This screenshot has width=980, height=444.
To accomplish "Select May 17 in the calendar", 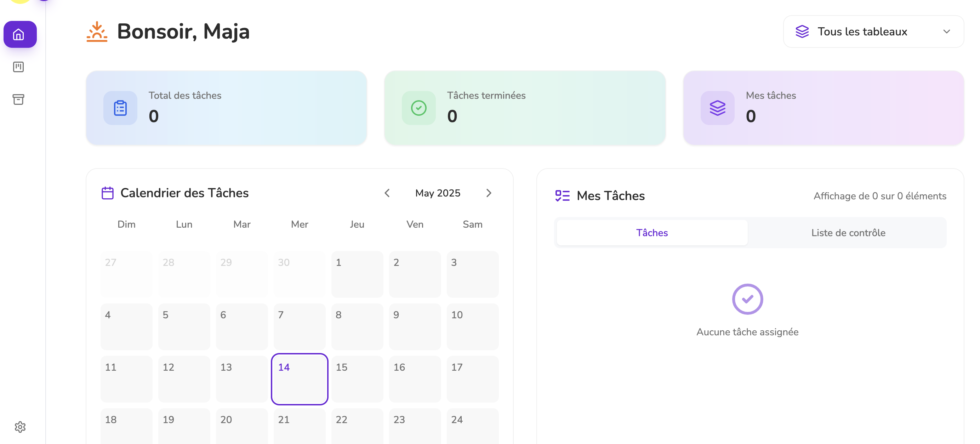I will coord(473,379).
